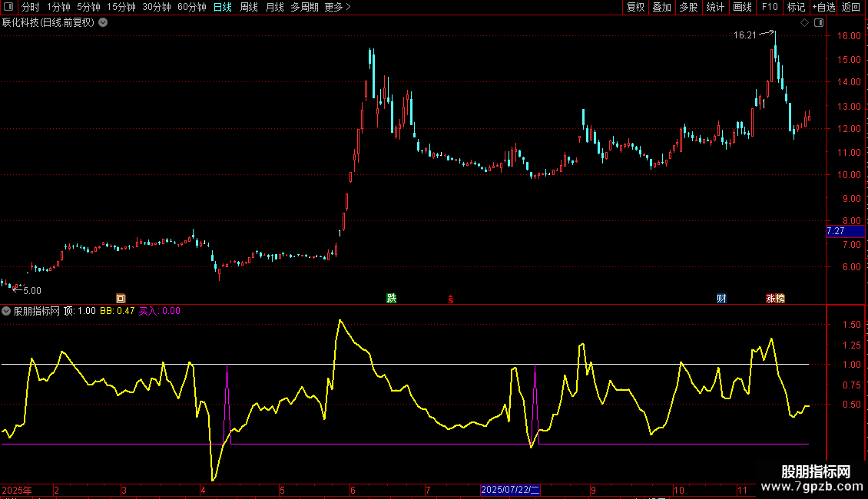This screenshot has height=499, width=868.
Task: Select the 60分钟 period tab
Action: click(191, 7)
